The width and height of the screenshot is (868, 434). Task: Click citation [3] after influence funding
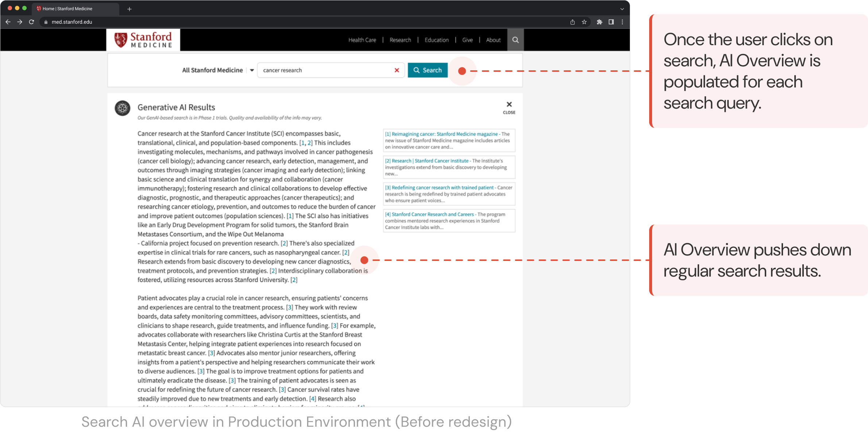[335, 325]
